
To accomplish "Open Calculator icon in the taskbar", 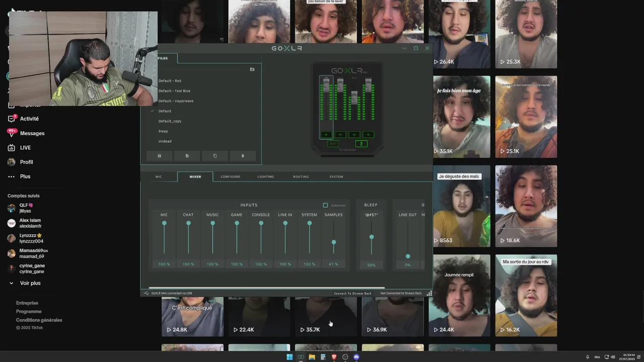I will click(x=323, y=357).
